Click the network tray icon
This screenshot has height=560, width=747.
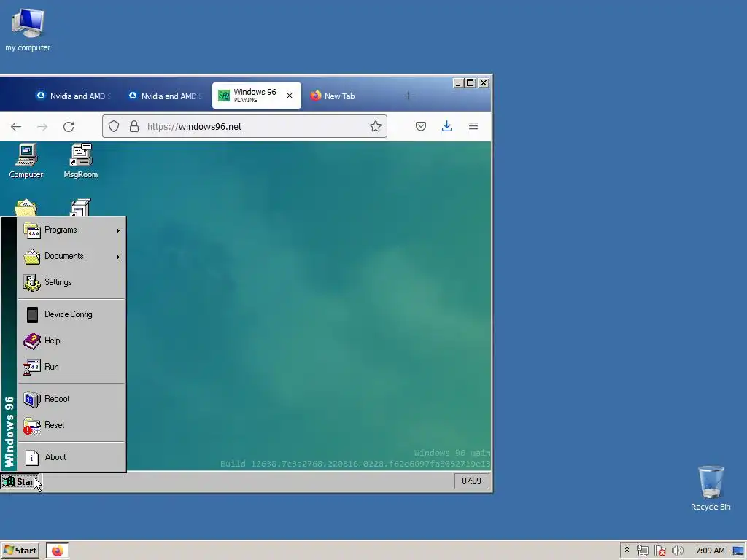(x=643, y=551)
